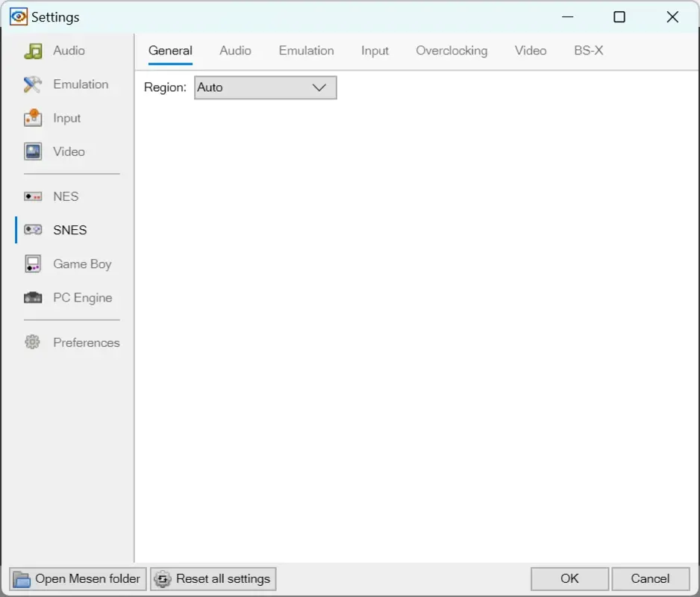Select the General tab
The height and width of the screenshot is (597, 700).
(170, 51)
